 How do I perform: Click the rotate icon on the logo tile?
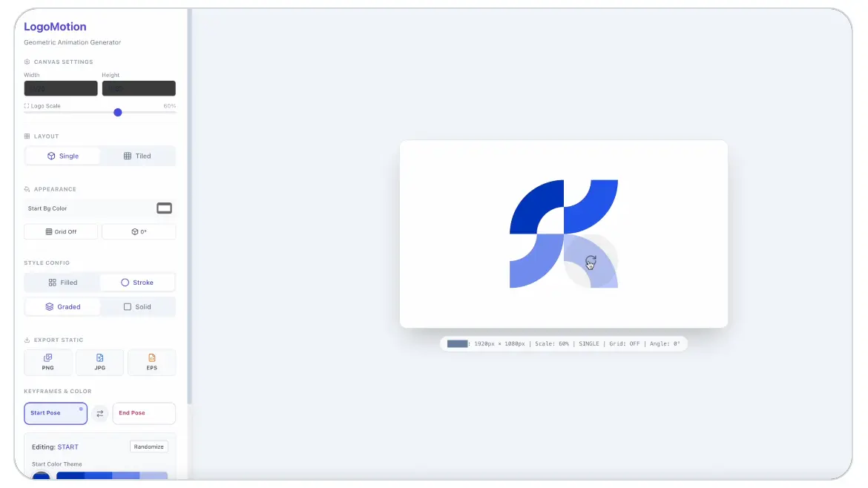(x=591, y=262)
